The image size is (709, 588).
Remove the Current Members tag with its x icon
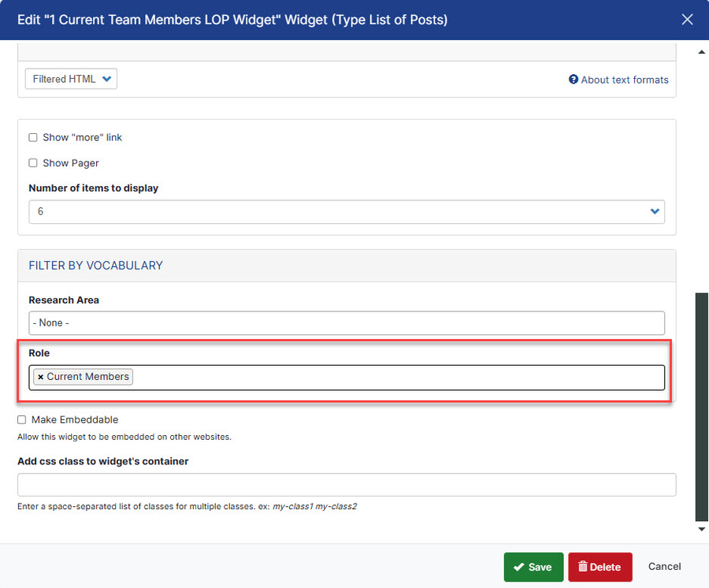(40, 377)
